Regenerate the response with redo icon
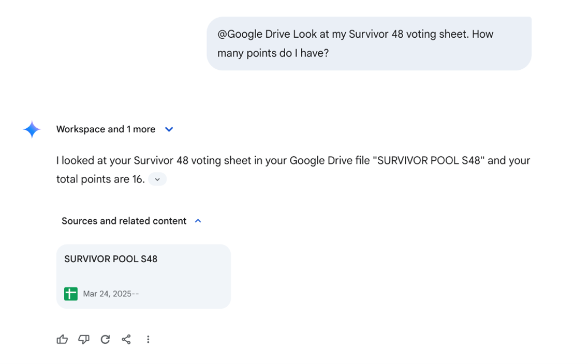This screenshot has width=588, height=364. 105,339
